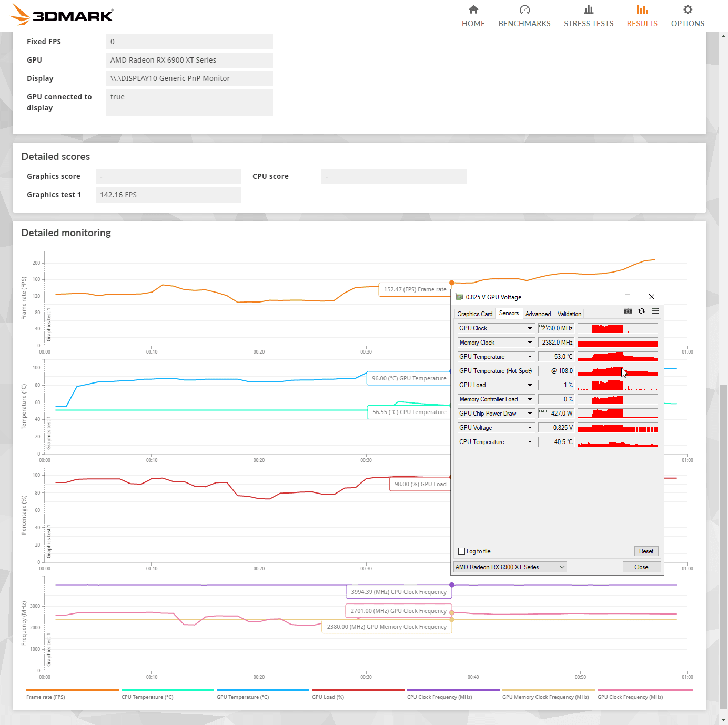The width and height of the screenshot is (728, 725).
Task: Open the Stress Tests section
Action: 589,16
